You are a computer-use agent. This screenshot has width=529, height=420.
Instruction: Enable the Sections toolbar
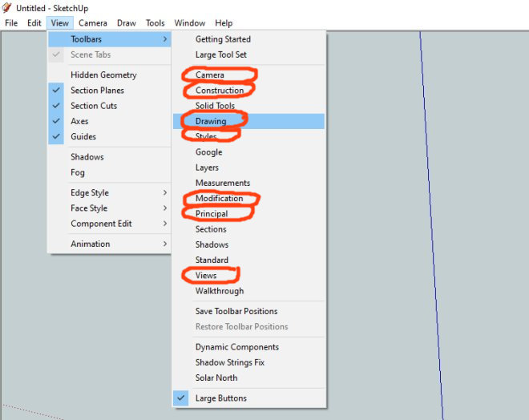click(249, 229)
